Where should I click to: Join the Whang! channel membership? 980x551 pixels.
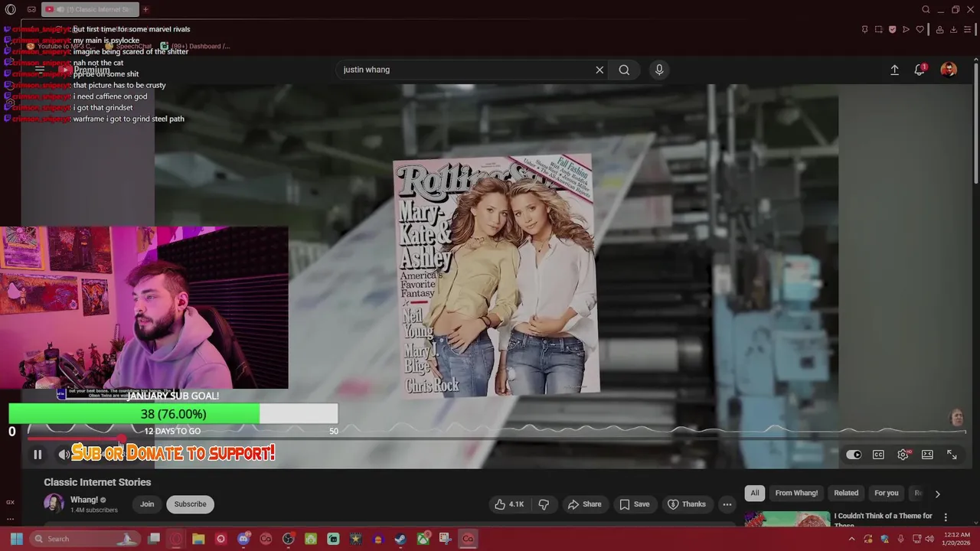[147, 504]
